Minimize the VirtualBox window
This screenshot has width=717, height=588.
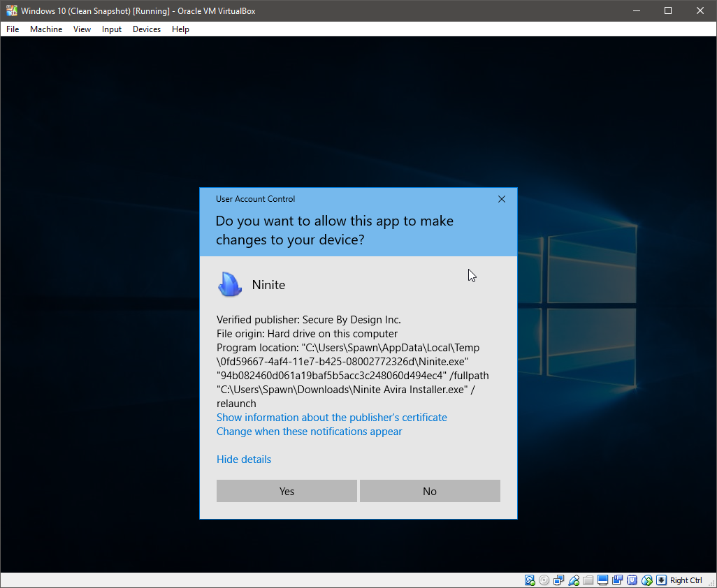(637, 10)
